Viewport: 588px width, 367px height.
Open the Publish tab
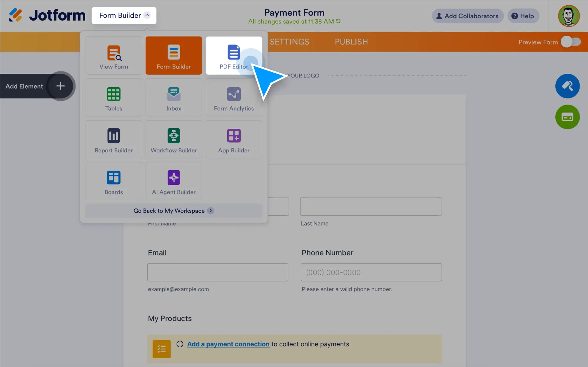coord(351,42)
